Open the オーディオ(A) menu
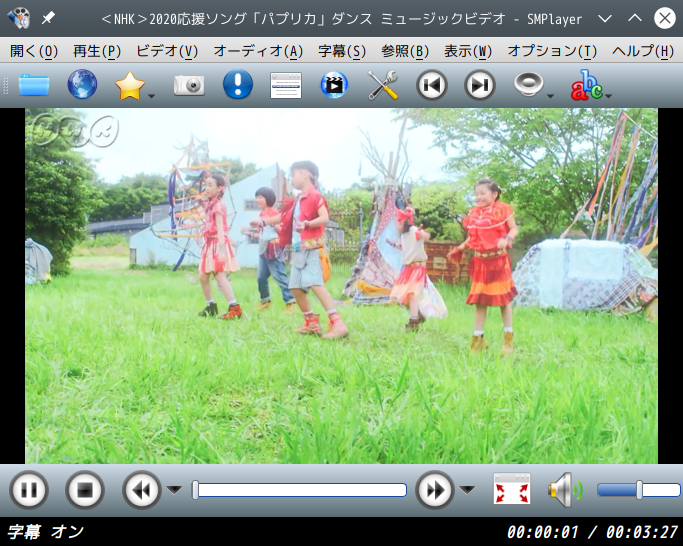683x546 pixels. (x=258, y=51)
